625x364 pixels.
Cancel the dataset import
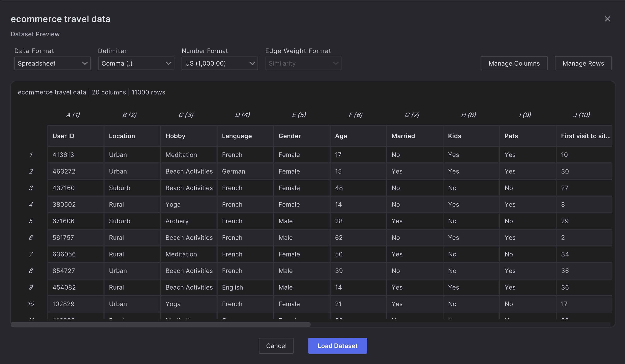pos(276,346)
